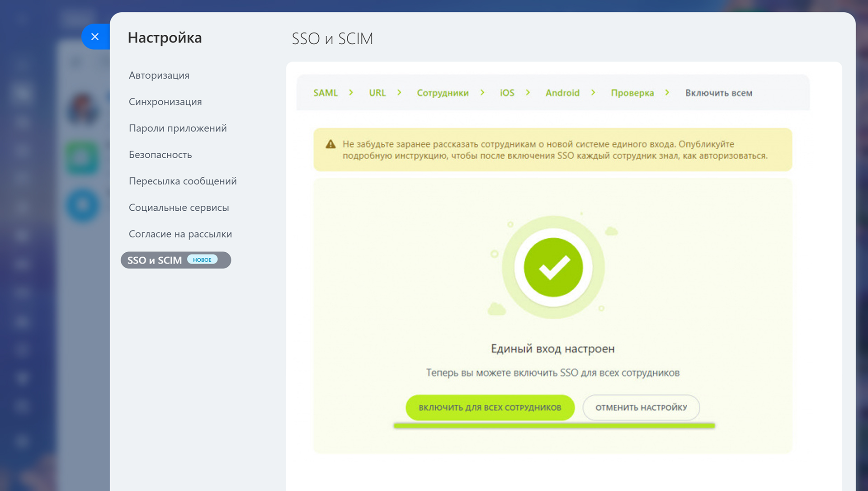Open Пересылка сообщений settings
Viewport: 868px width, 491px height.
point(183,181)
